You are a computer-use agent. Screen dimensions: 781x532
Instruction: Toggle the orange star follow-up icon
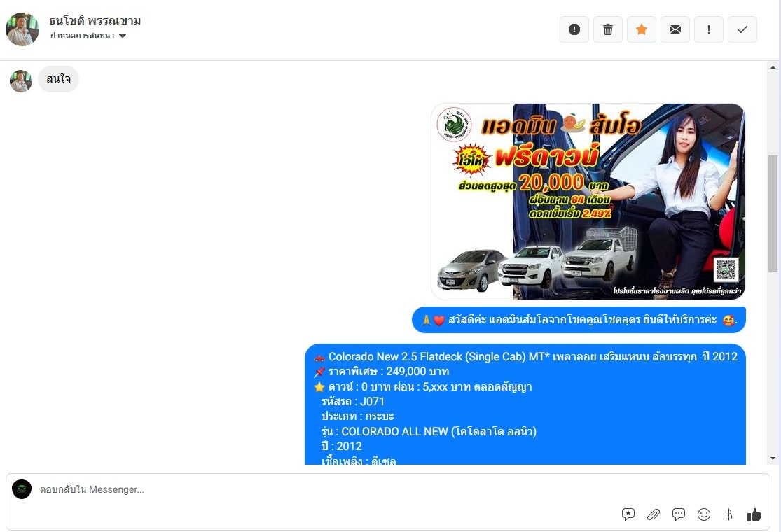[x=642, y=29]
